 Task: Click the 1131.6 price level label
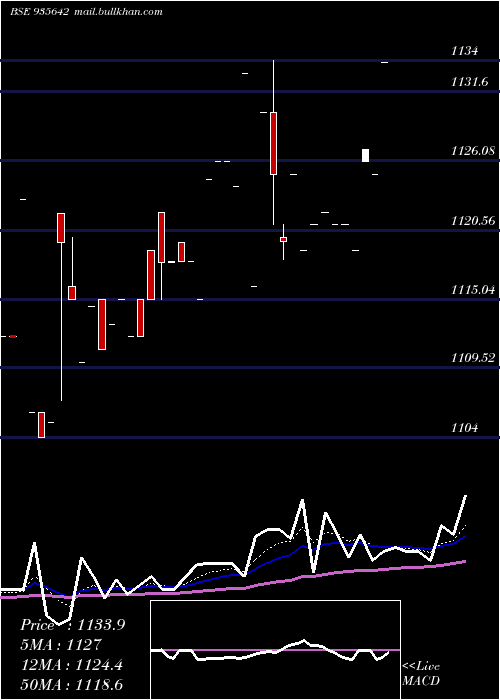[x=469, y=82]
